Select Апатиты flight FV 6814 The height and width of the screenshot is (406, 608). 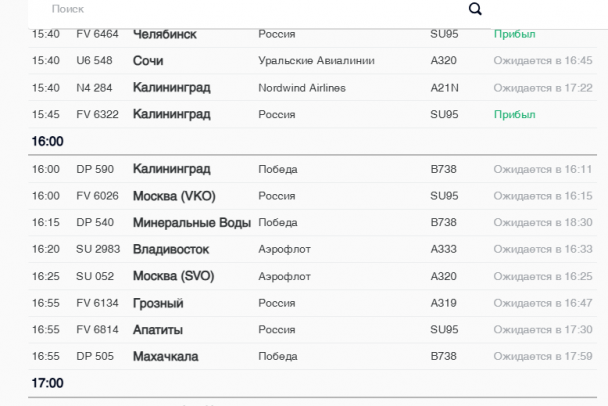(x=313, y=330)
